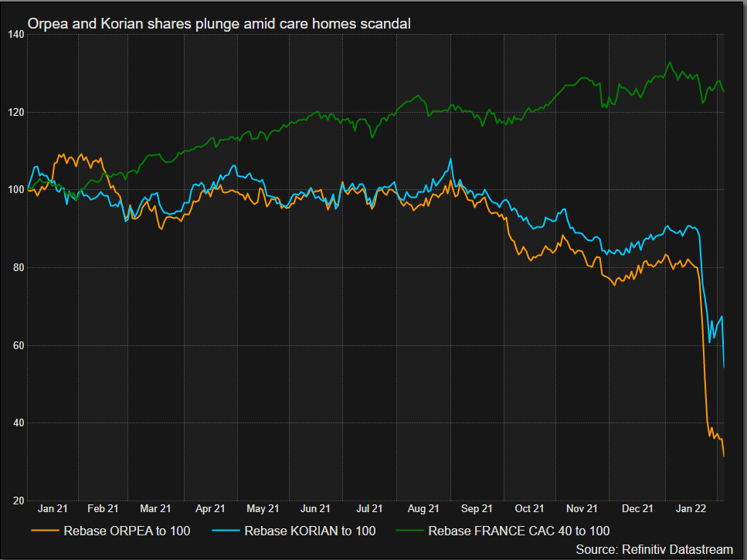Click the chart title about care homes scandal
The image size is (747, 560).
219,24
